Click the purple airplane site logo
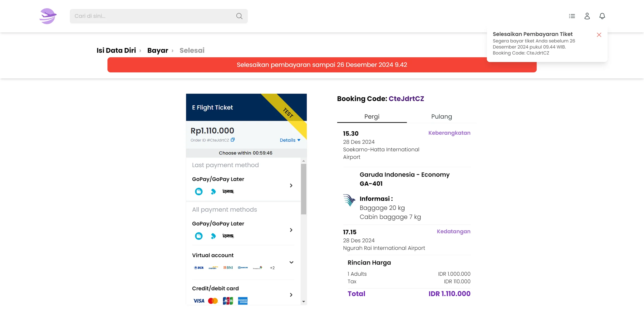The image size is (644, 331). tap(48, 16)
